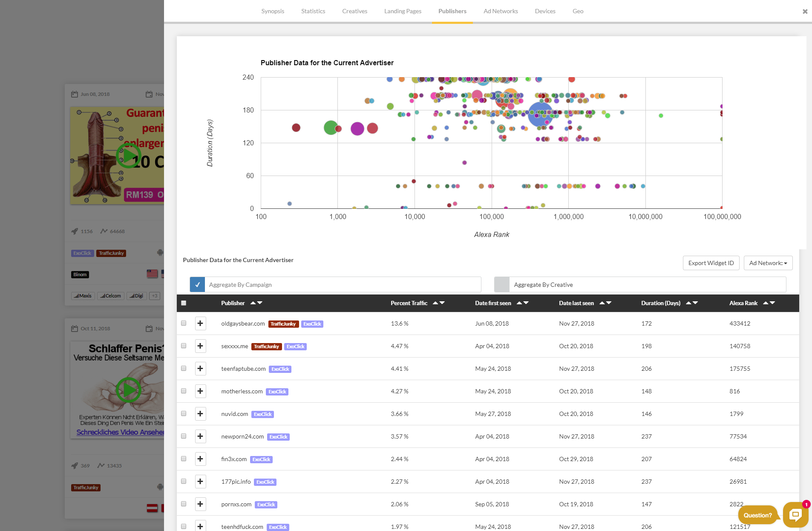
Task: Select the sexxxx.me row checkbox
Action: [x=184, y=346]
